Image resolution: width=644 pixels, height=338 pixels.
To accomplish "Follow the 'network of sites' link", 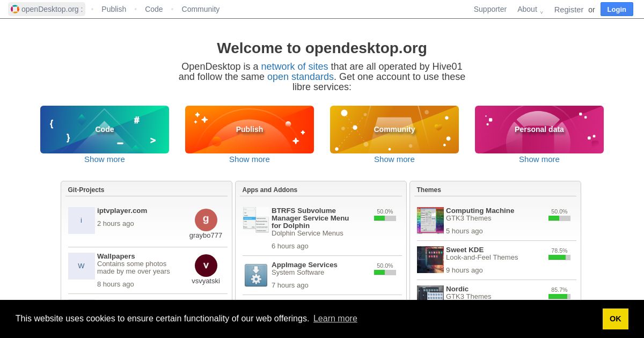I will click(295, 67).
